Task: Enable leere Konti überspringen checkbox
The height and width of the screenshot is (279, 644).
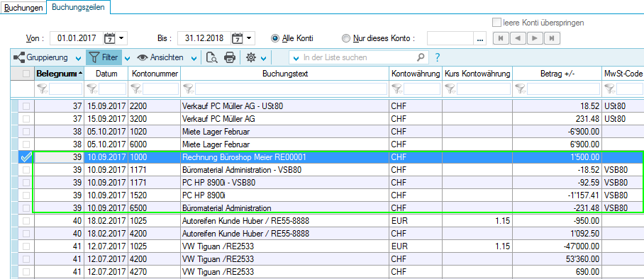Action: point(496,23)
